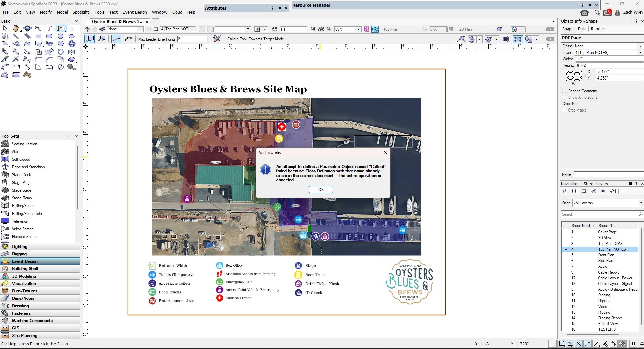Toggle the Crop Visible checkbox
The image size is (644, 349).
[564, 110]
